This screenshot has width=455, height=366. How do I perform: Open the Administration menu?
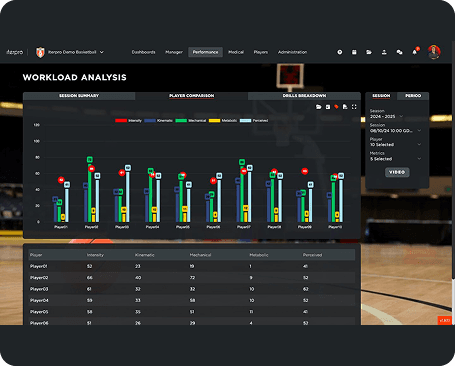tap(292, 52)
